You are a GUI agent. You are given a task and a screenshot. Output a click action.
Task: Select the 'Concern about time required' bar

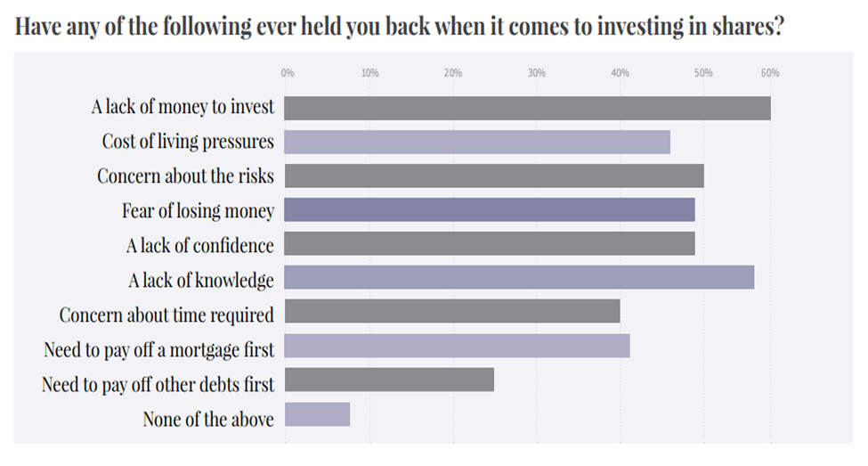pyautogui.click(x=452, y=312)
